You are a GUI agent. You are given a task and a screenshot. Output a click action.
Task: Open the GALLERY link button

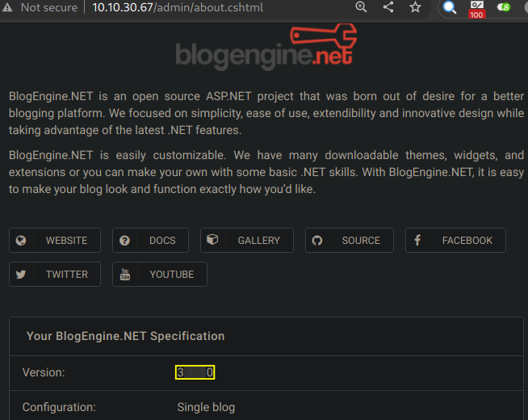click(x=247, y=241)
